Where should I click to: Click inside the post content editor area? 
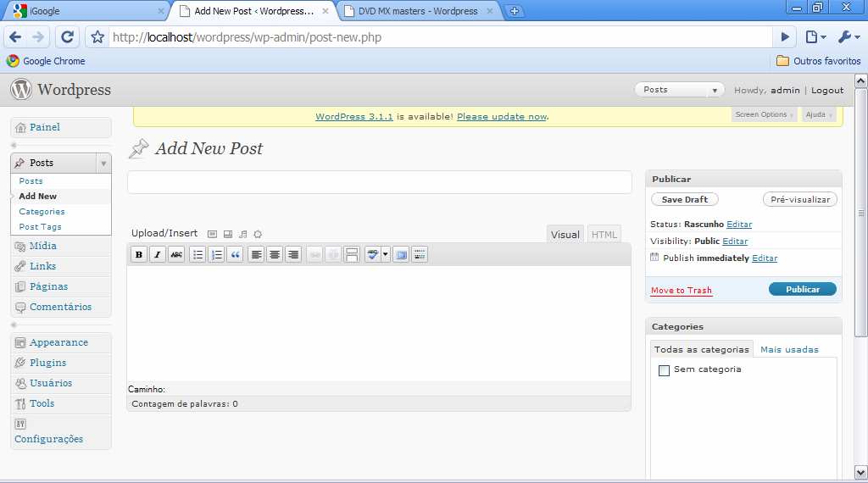pos(379,324)
